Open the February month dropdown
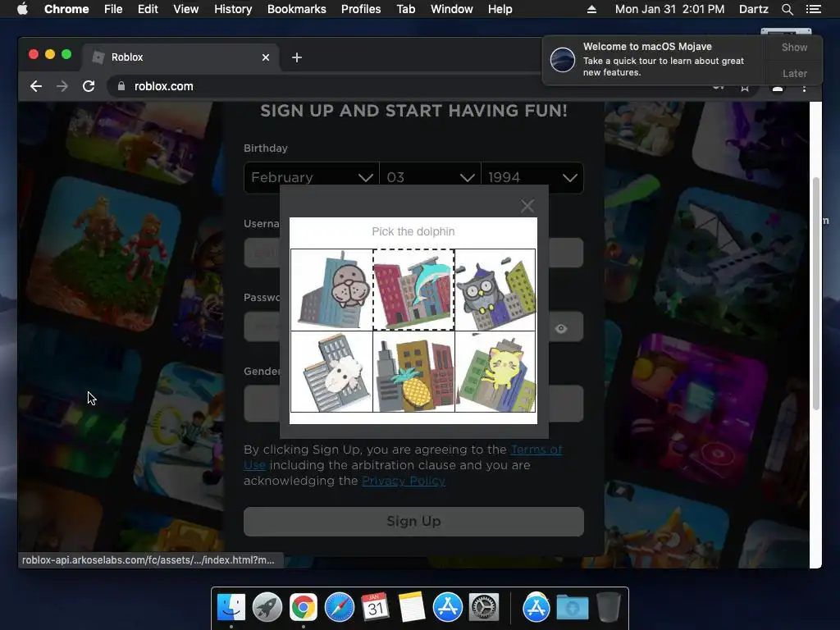 tap(311, 177)
